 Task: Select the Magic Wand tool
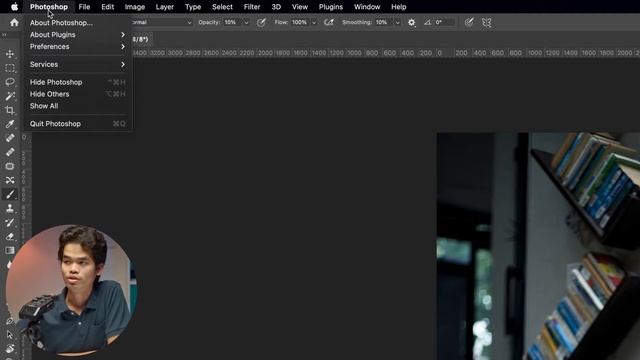[x=10, y=96]
